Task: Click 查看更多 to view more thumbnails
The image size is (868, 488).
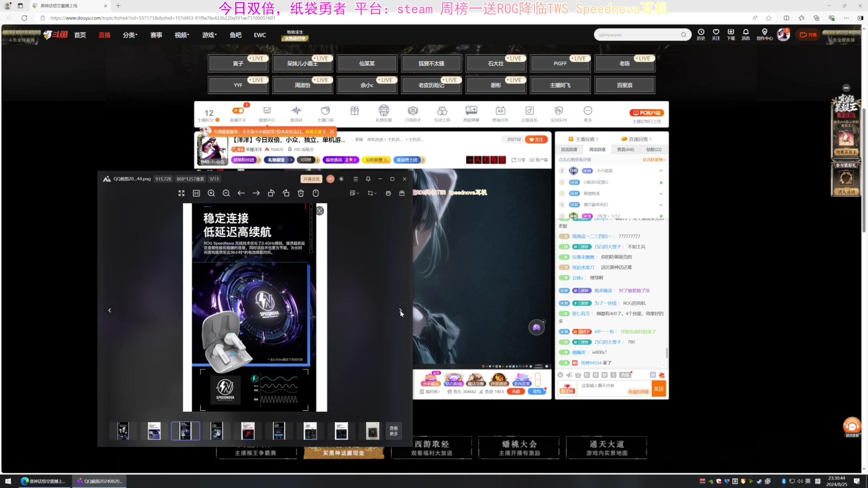Action: coord(394,431)
